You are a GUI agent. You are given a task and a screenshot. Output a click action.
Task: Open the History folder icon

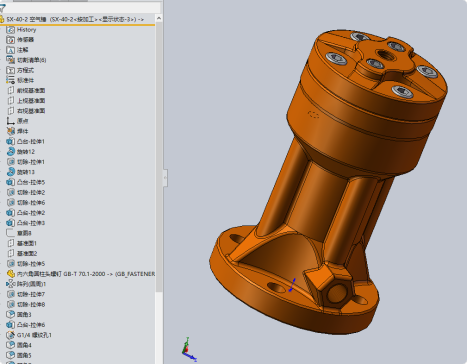coord(11,30)
